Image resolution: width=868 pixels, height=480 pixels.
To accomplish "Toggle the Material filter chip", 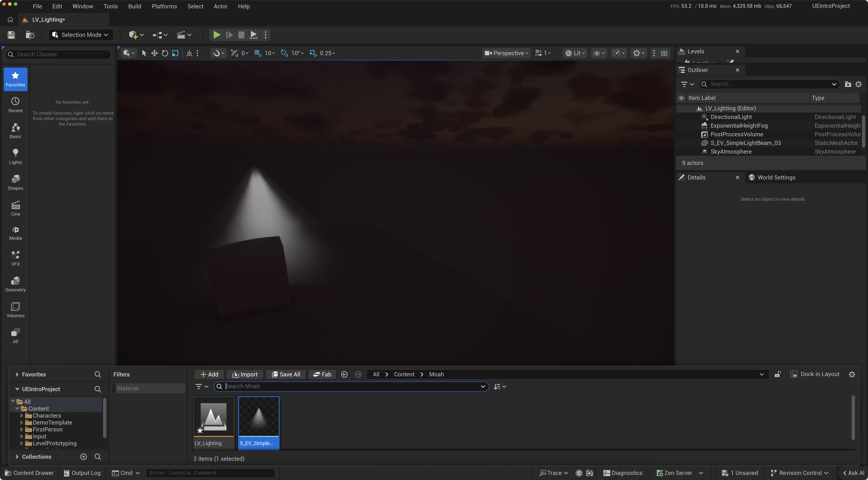I will [148, 388].
